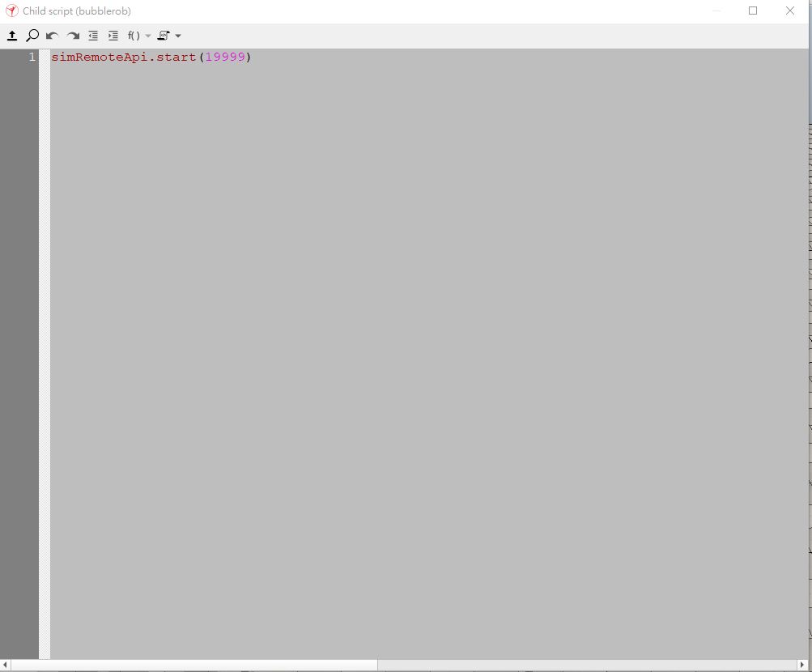Click the CoppeliaSim icon in title bar
Screen dimensions: 812x672
(11, 11)
